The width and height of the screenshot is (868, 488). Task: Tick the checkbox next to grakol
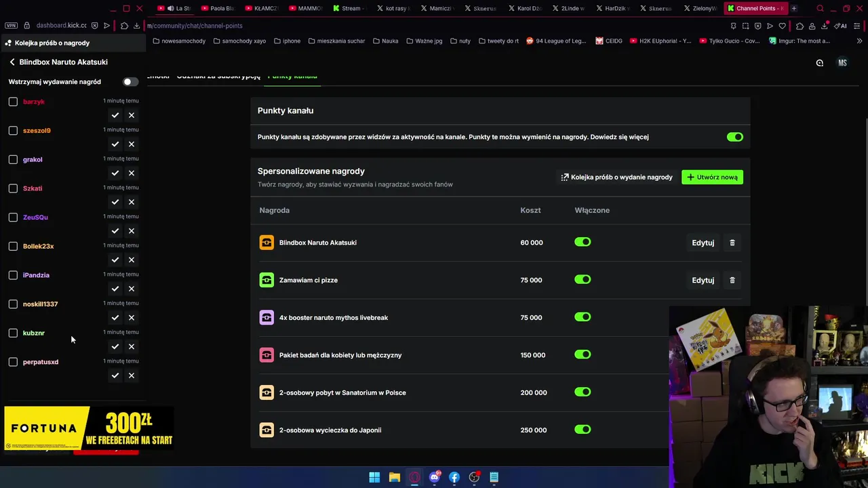point(13,159)
